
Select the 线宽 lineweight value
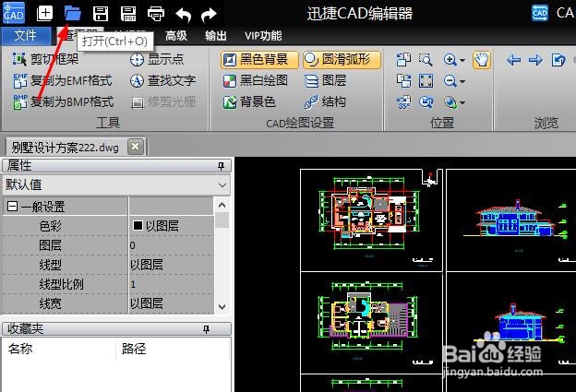(x=171, y=303)
